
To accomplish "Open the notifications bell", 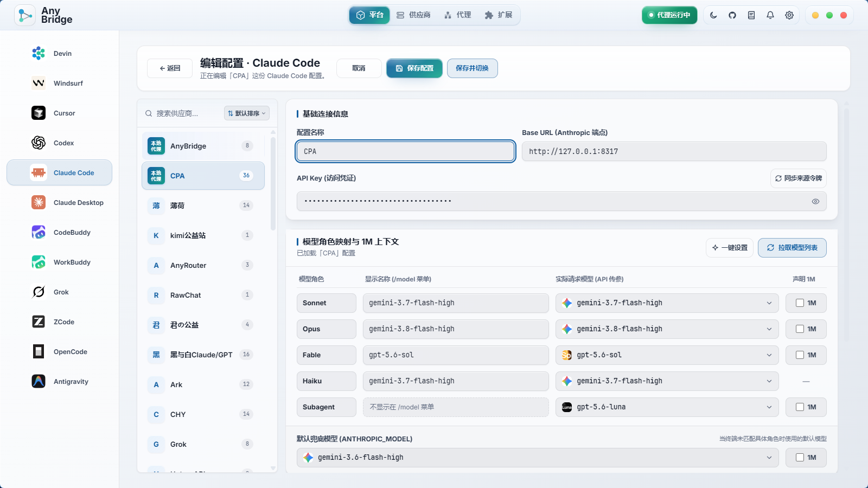I will (770, 15).
